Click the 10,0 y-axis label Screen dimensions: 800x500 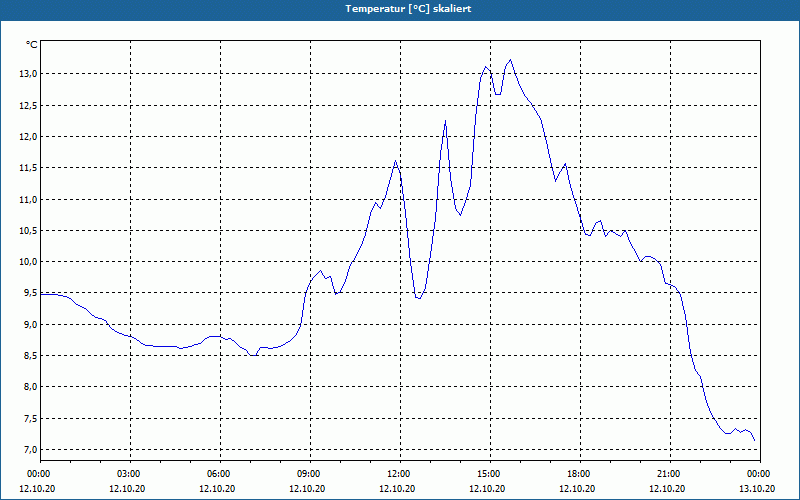pyautogui.click(x=28, y=262)
